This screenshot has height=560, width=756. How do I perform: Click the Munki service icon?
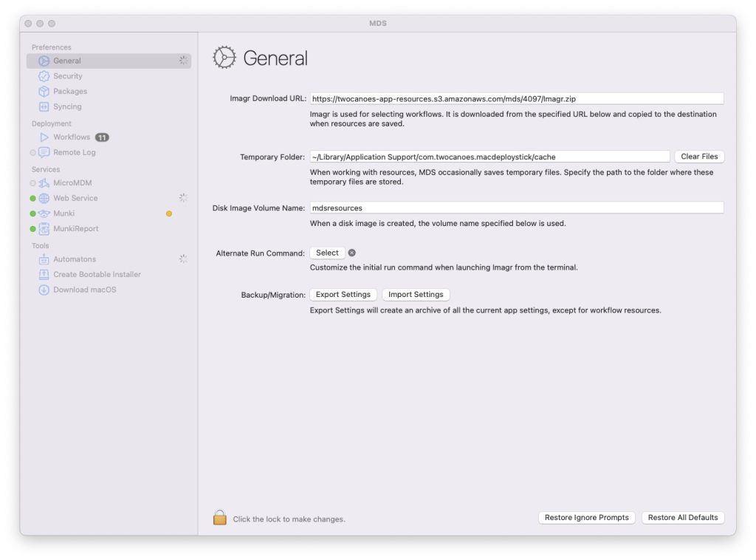pos(44,214)
